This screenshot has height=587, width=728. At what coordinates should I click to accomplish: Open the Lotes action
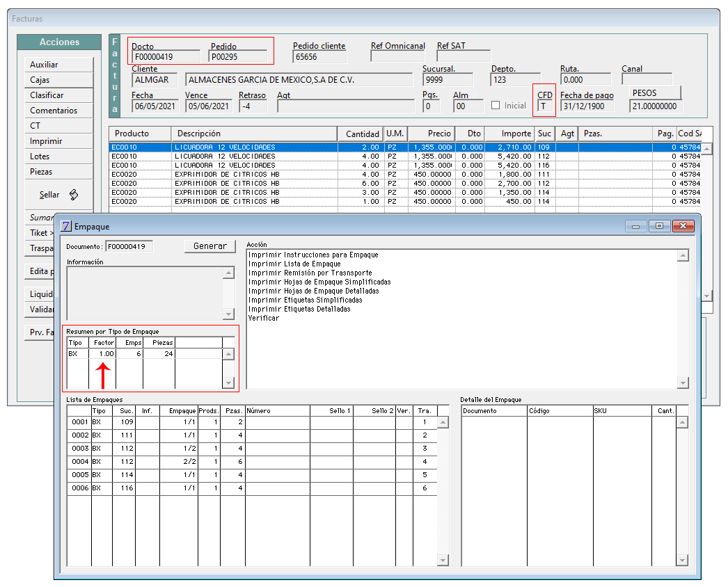pyautogui.click(x=58, y=156)
